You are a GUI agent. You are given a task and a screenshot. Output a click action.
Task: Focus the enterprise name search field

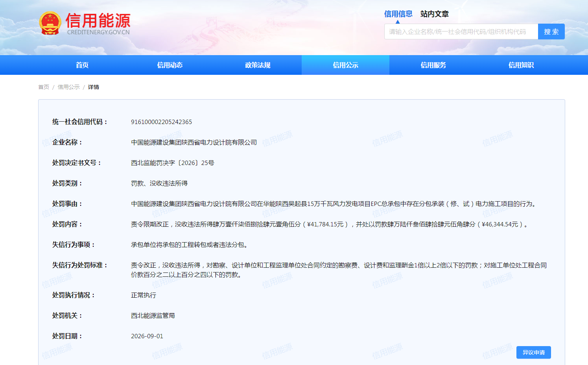pyautogui.click(x=461, y=31)
